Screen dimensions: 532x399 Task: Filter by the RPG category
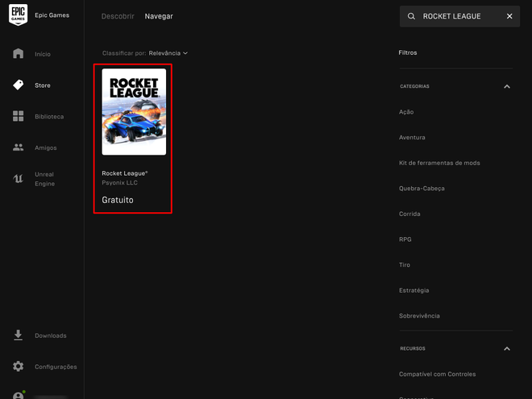(x=405, y=239)
